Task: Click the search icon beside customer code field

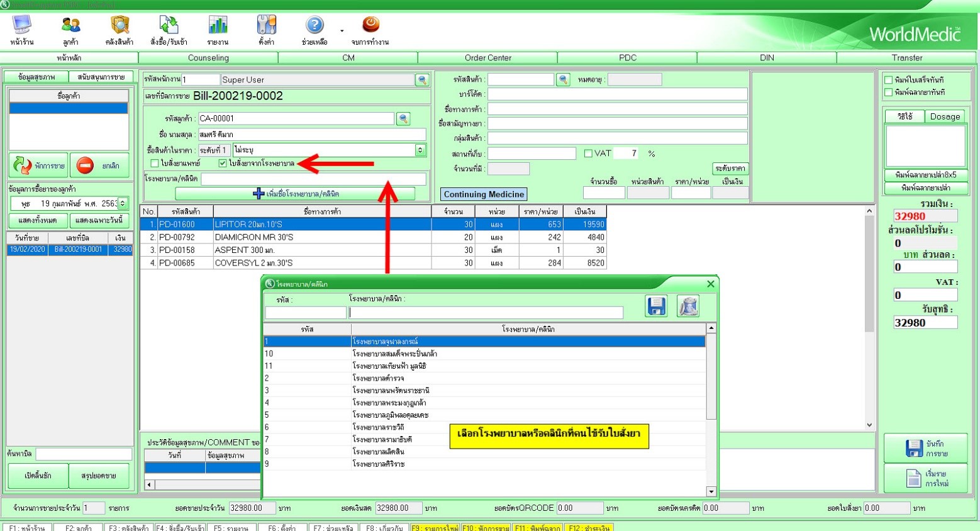Action: click(403, 118)
